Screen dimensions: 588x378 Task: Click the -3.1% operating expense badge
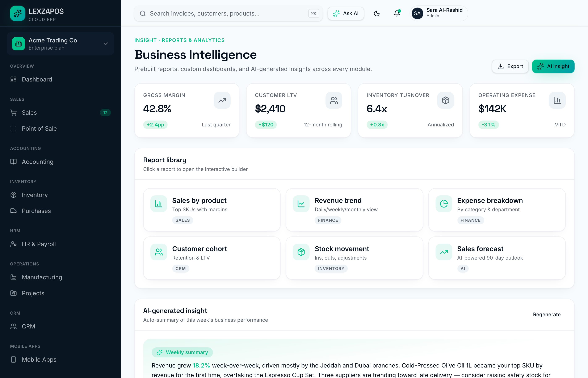click(x=488, y=125)
